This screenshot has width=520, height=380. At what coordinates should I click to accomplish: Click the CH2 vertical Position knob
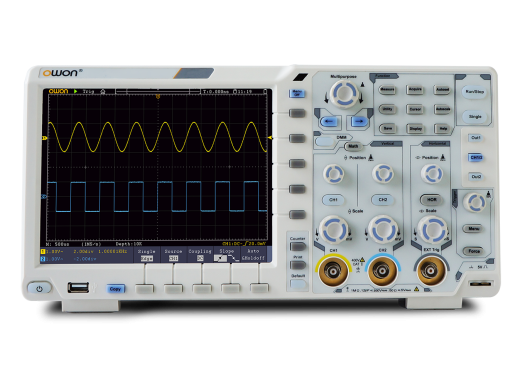click(383, 174)
